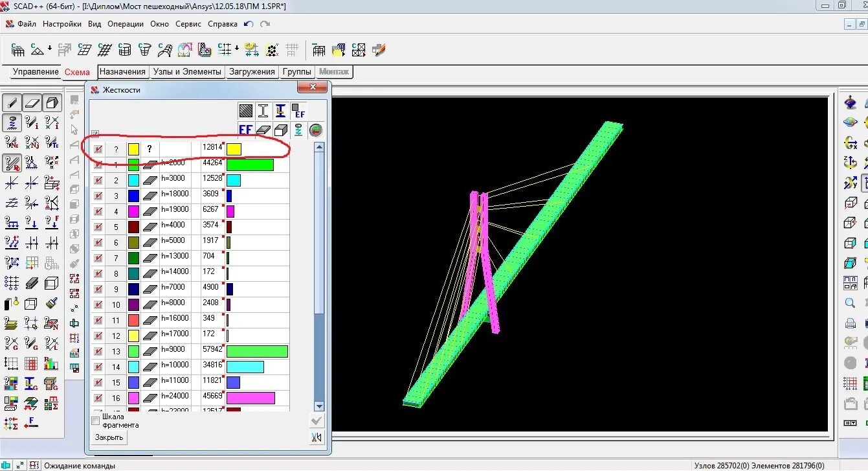Open dropdown arrow next to node grid icon

click(x=236, y=49)
